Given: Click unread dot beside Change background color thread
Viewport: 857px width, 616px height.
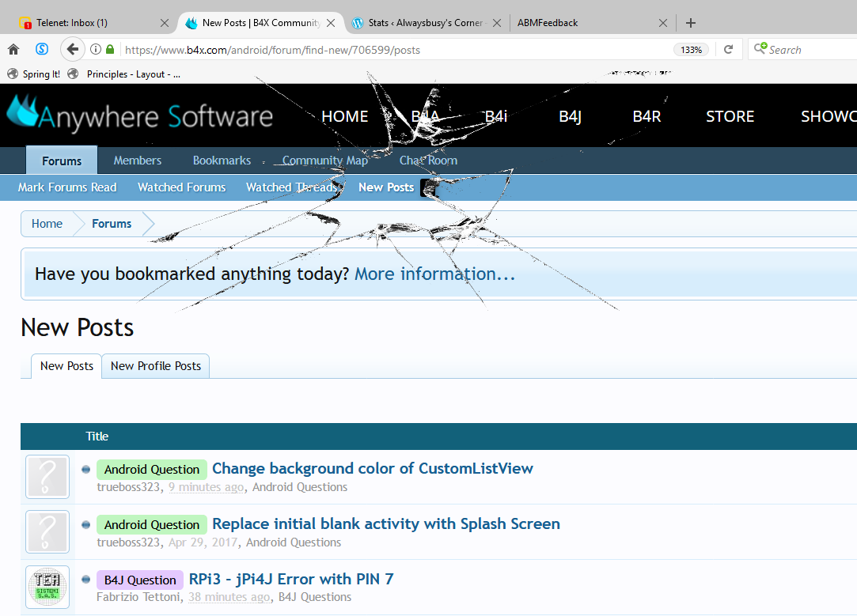Looking at the screenshot, I should [x=85, y=469].
